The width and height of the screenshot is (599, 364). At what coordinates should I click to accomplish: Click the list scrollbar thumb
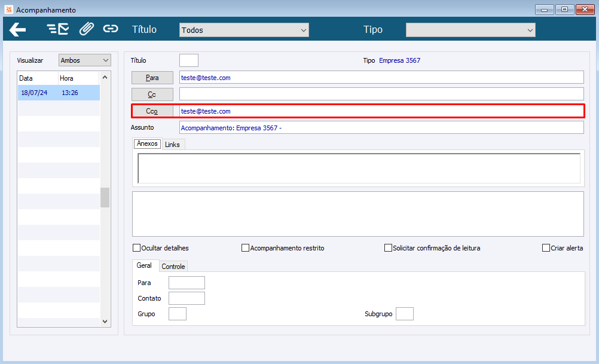[105, 197]
